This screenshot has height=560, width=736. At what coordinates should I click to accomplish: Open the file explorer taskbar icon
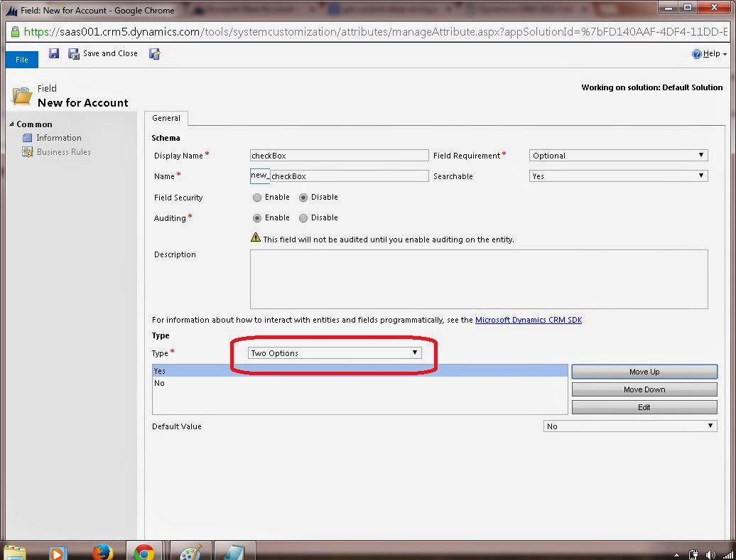pos(14,553)
